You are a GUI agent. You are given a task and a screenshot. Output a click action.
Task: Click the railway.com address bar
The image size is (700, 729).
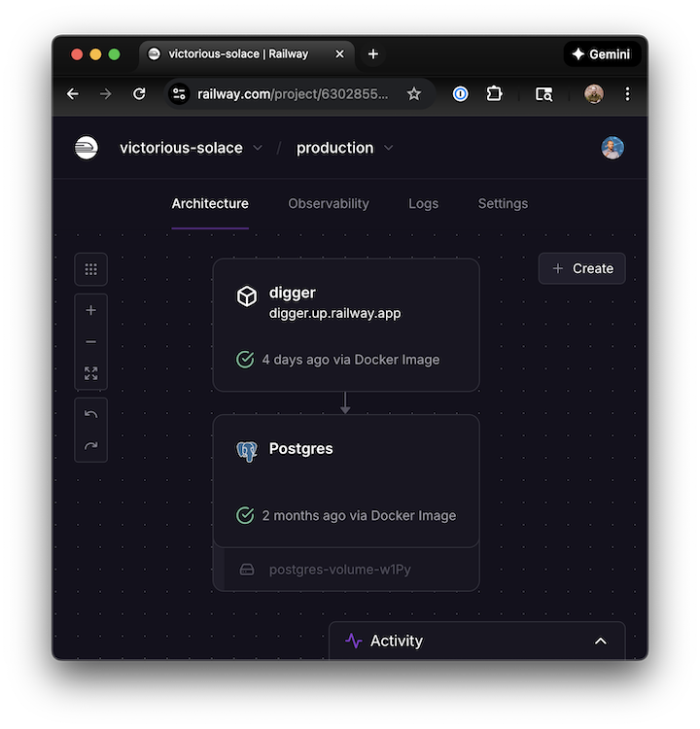coord(293,94)
